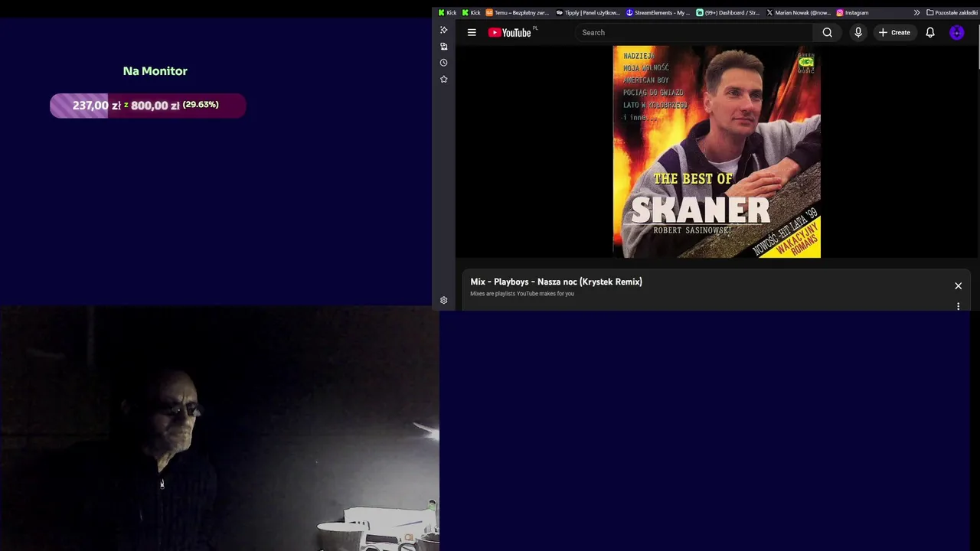Open the Create button menu
The width and height of the screenshot is (980, 551).
point(894,32)
